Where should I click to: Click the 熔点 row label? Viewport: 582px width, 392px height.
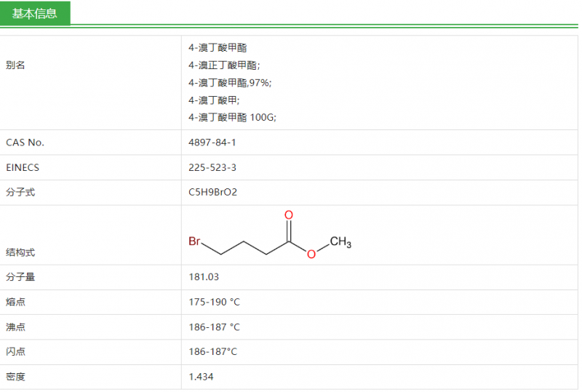(15, 302)
